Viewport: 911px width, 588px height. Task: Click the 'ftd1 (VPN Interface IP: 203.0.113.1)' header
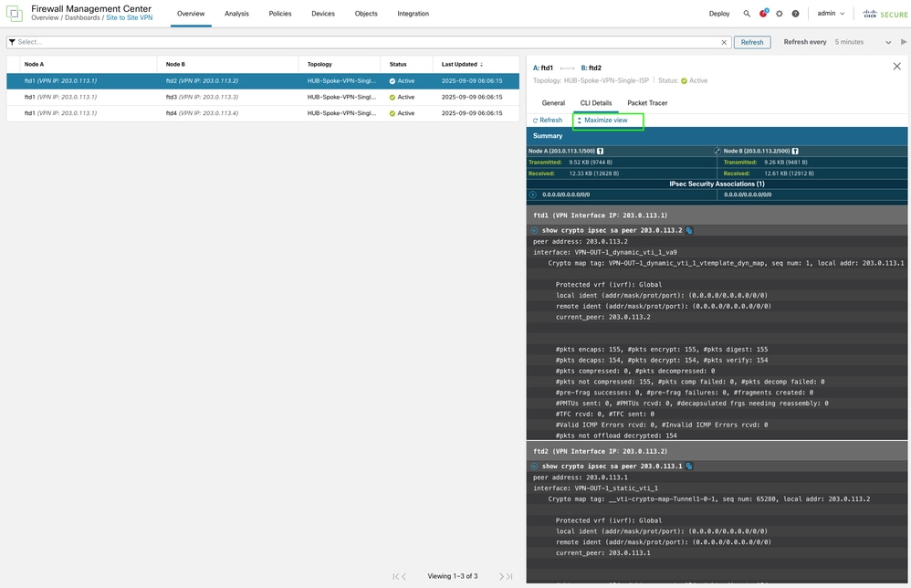717,215
